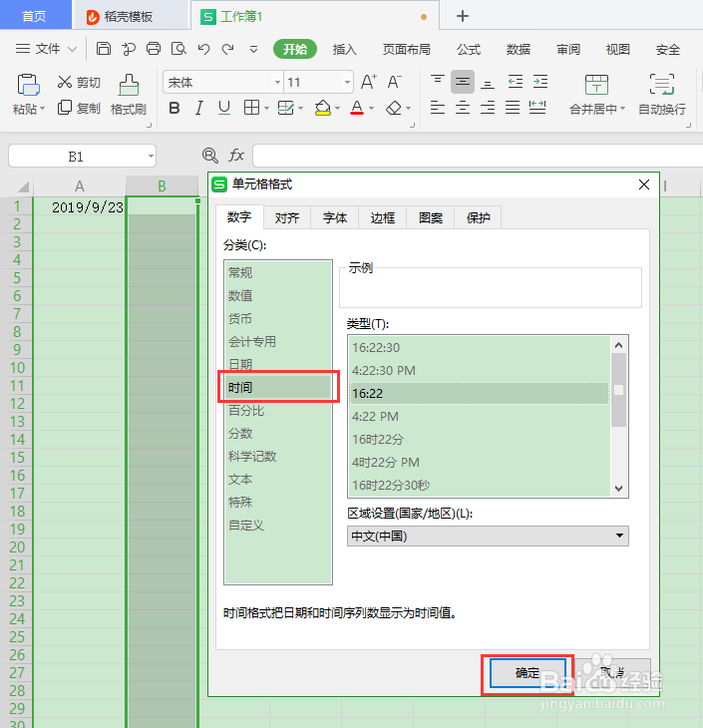Toggle Wrap Text 自动换行
703x728 pixels.
pyautogui.click(x=662, y=95)
